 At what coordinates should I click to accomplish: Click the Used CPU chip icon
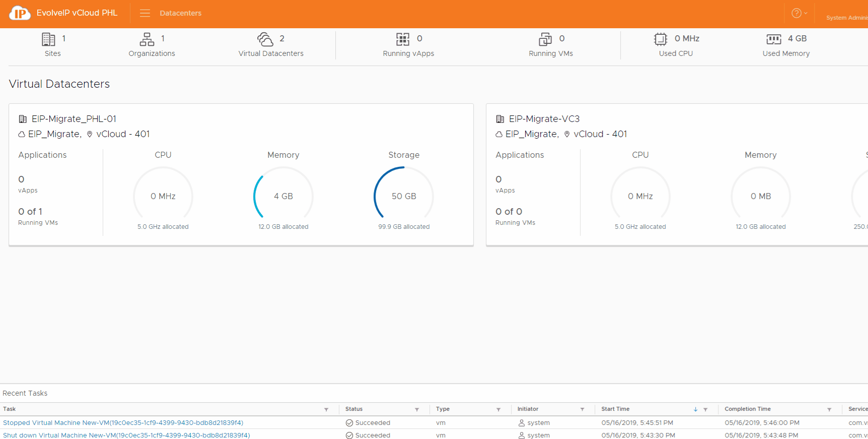click(x=661, y=39)
